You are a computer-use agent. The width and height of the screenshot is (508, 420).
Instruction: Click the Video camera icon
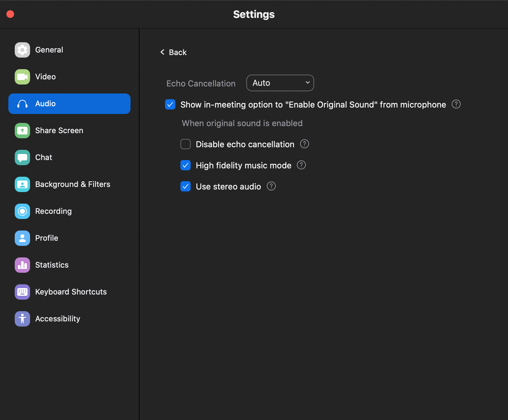point(22,77)
